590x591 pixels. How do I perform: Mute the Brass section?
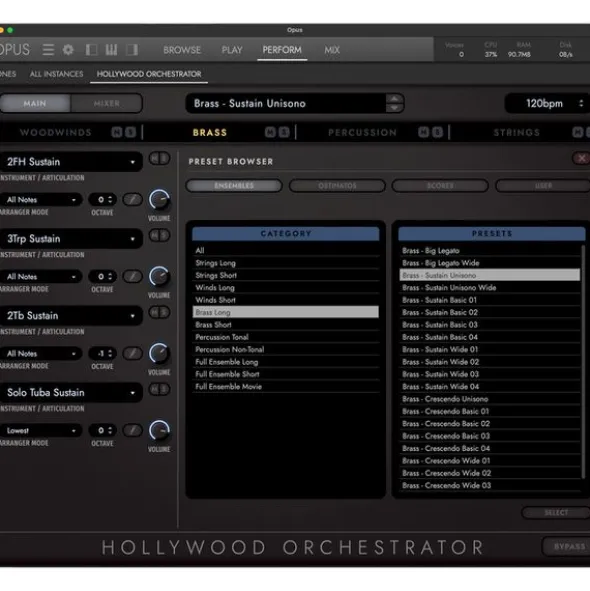pyautogui.click(x=270, y=132)
